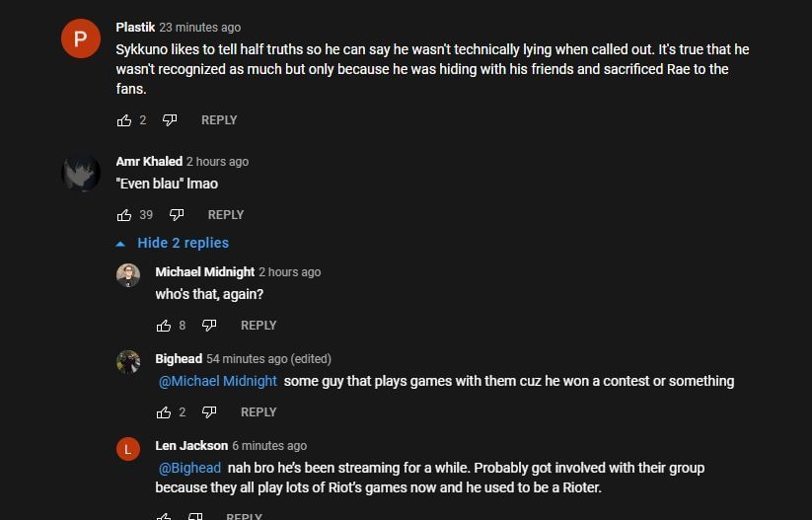Image resolution: width=812 pixels, height=520 pixels.
Task: Dislike Michael Midnight's reply
Action: pos(209,326)
